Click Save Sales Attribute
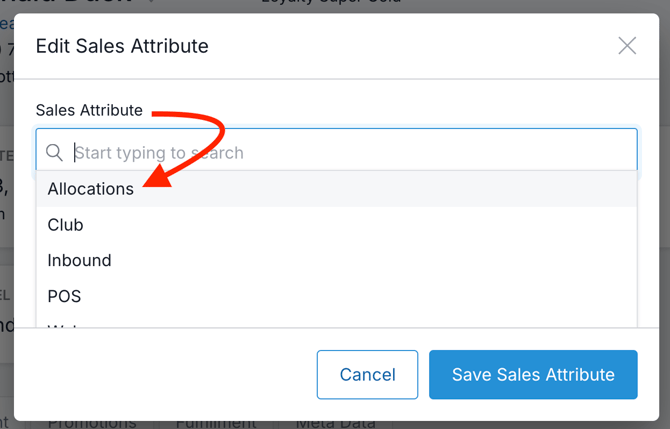 [533, 375]
